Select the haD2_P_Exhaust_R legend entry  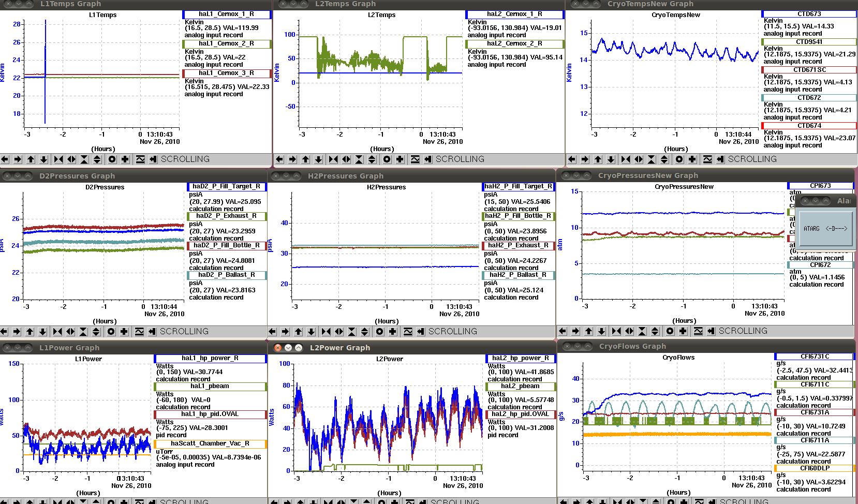(227, 216)
